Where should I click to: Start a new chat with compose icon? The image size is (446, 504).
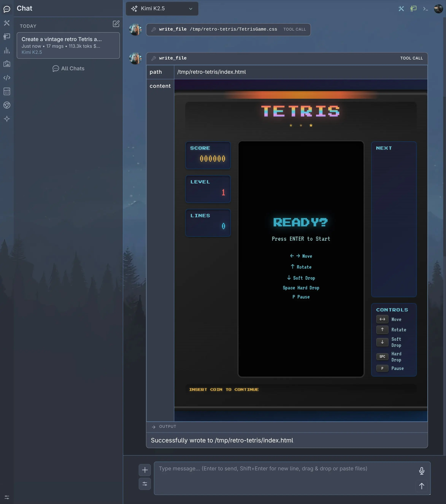pos(116,24)
